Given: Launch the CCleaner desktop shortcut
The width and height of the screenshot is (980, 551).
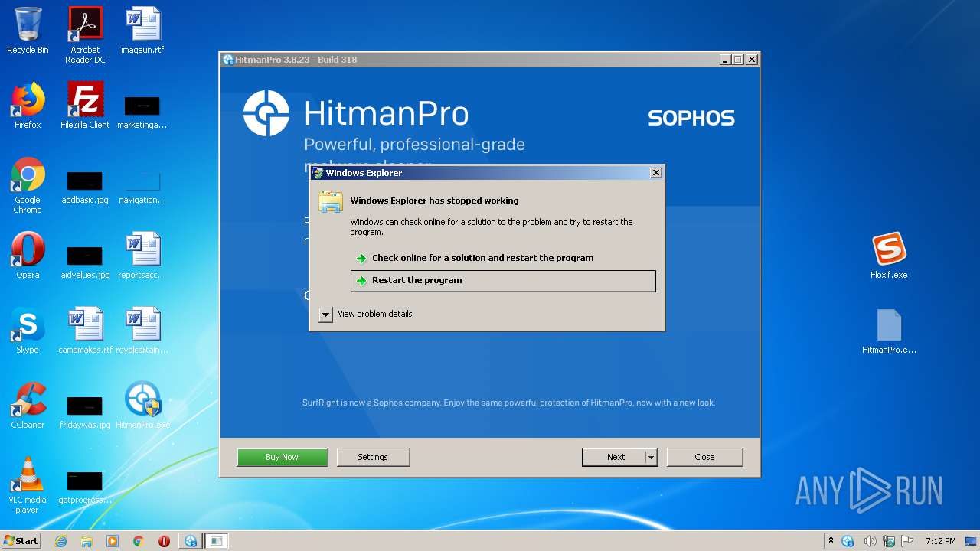Looking at the screenshot, I should [28, 406].
